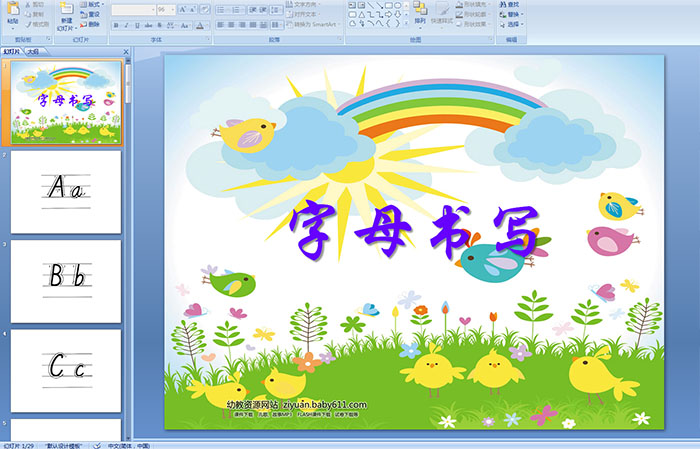Switch to the Outline (大纲) tab
The height and width of the screenshot is (449, 700).
(33, 50)
